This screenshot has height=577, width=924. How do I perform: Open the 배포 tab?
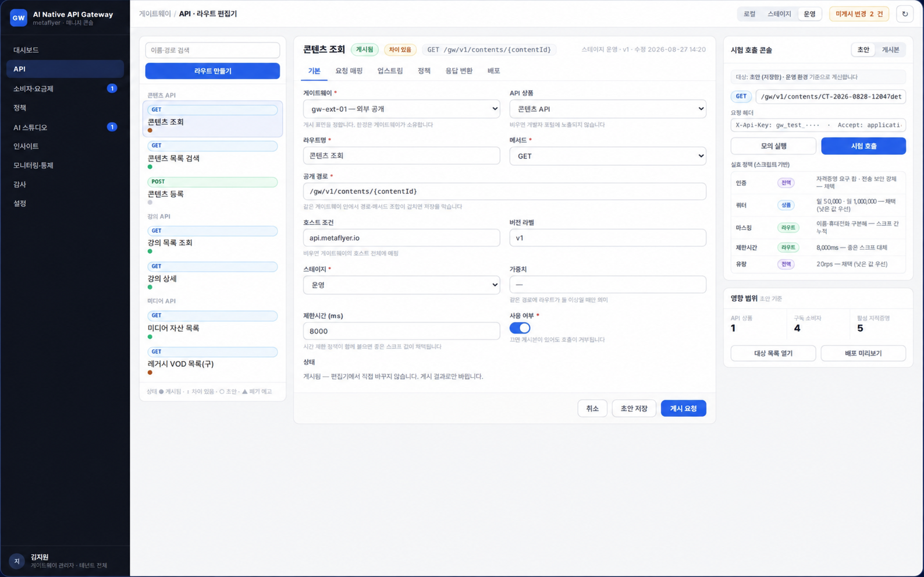click(x=493, y=71)
